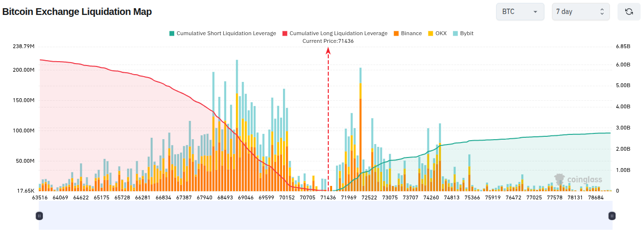Screen dimensions: 644x236
Task: Click the 6.85B right axis label
Action: [623, 46]
